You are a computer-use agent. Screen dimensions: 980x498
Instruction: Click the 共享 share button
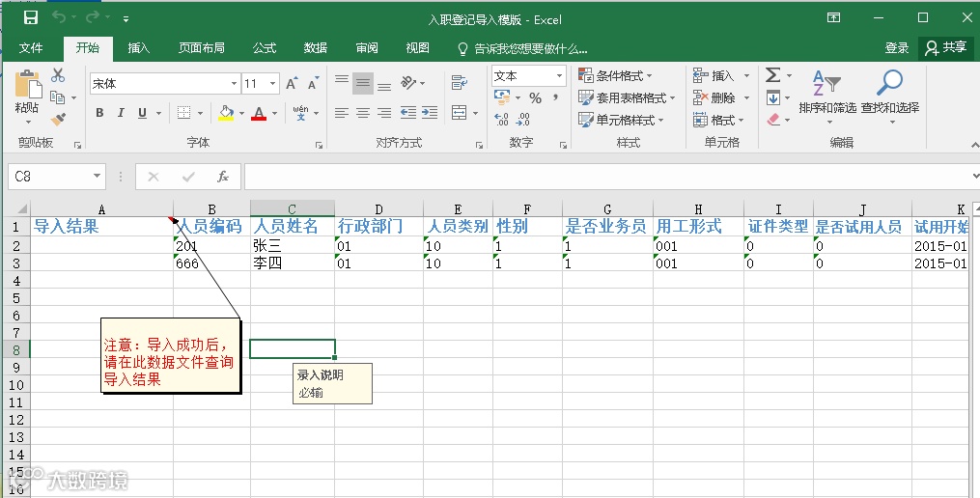945,47
